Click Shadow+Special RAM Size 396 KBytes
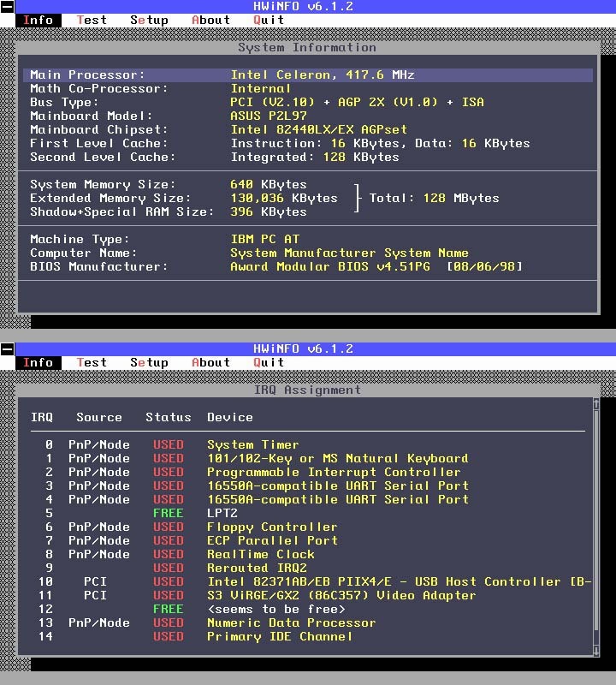616x685 pixels. [x=269, y=211]
